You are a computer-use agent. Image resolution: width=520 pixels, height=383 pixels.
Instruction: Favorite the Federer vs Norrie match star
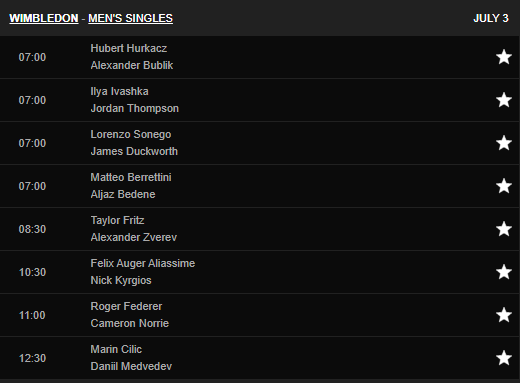point(504,315)
